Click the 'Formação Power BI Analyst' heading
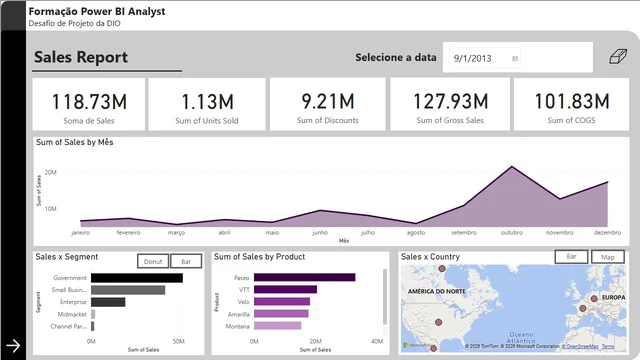The width and height of the screenshot is (640, 360). point(97,11)
